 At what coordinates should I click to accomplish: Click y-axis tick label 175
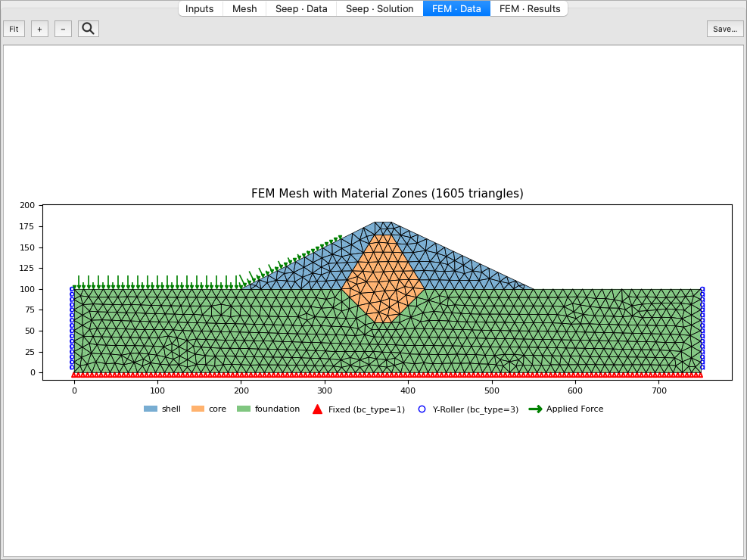(27, 226)
